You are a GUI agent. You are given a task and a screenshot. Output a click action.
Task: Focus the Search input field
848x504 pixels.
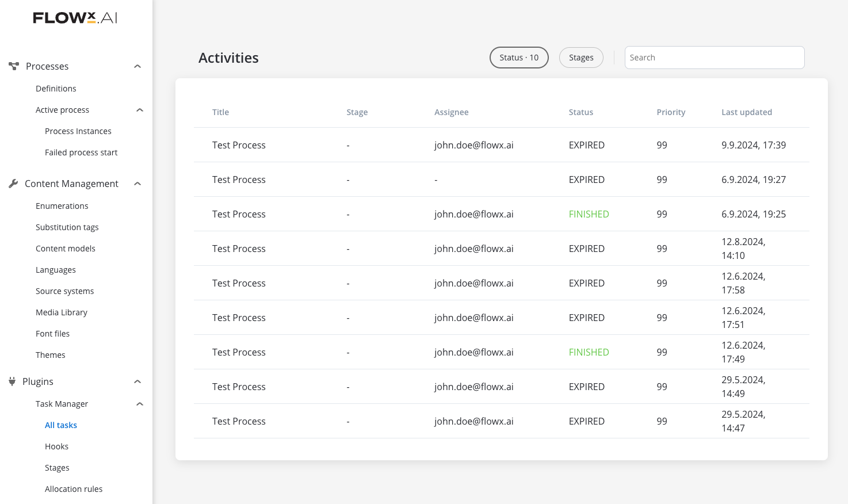point(715,58)
